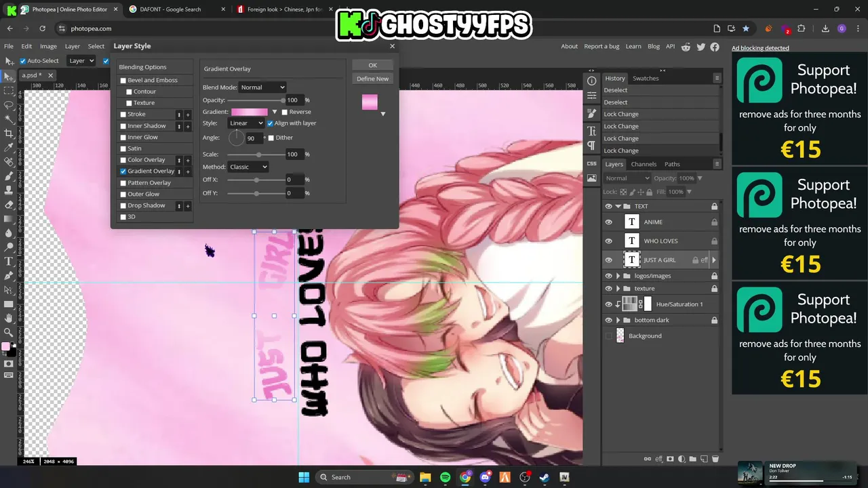The height and width of the screenshot is (488, 868).
Task: Select the Pen tool
Action: [9, 275]
